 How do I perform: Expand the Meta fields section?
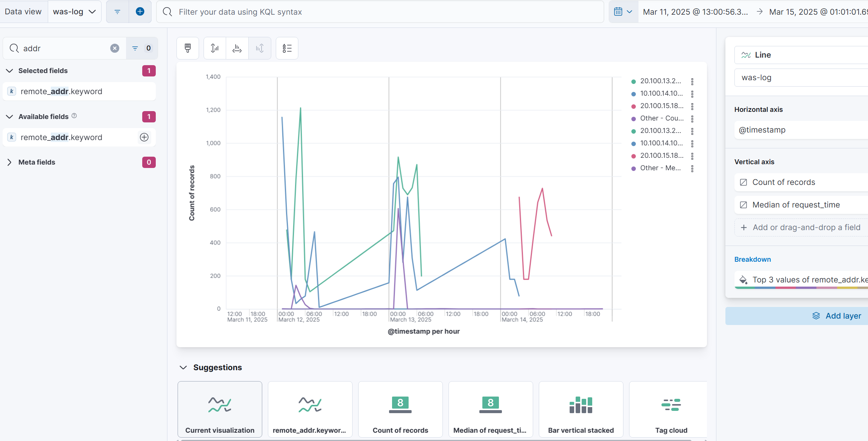coord(10,162)
